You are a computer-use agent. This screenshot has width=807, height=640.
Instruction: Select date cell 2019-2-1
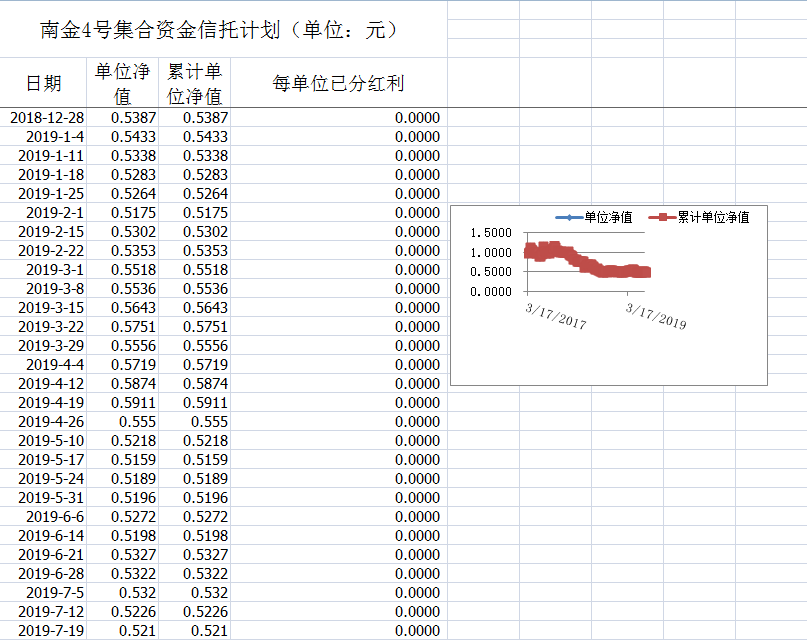(43, 212)
